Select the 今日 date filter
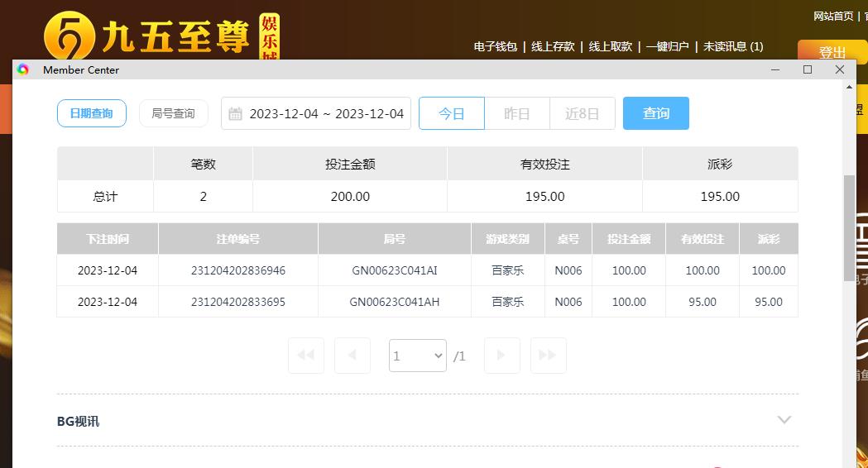 click(x=452, y=113)
